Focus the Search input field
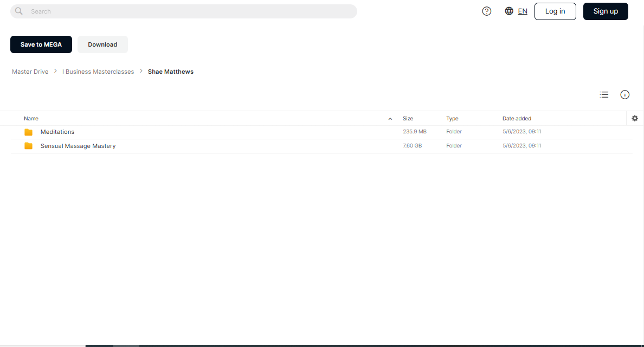This screenshot has width=644, height=347. (184, 11)
